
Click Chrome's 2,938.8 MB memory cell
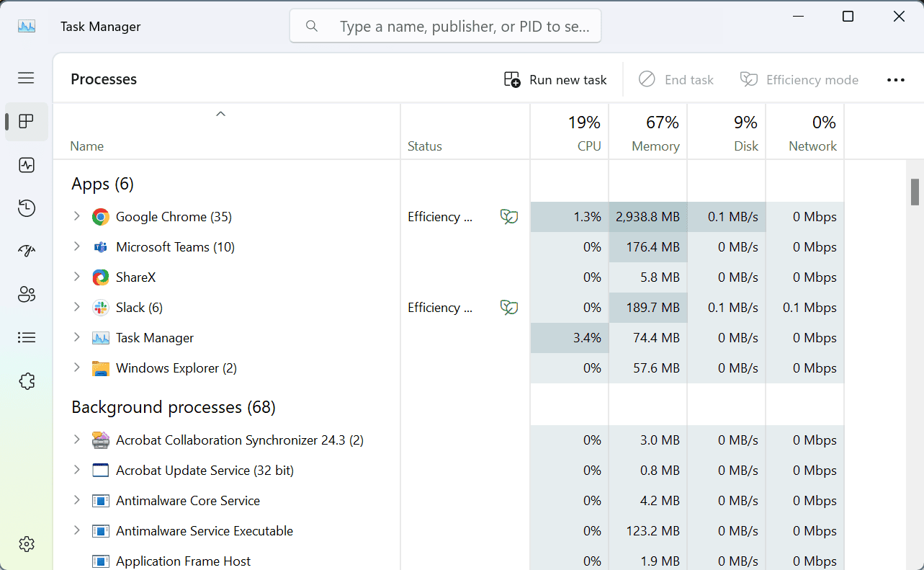click(648, 217)
